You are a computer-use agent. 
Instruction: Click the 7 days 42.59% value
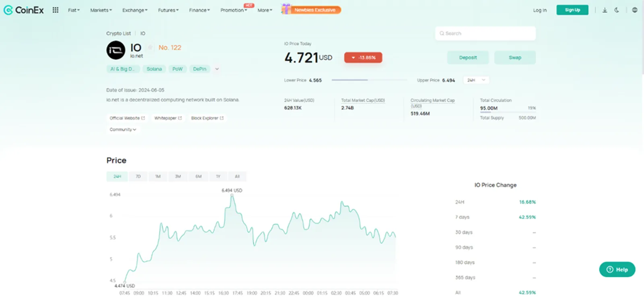click(x=527, y=217)
